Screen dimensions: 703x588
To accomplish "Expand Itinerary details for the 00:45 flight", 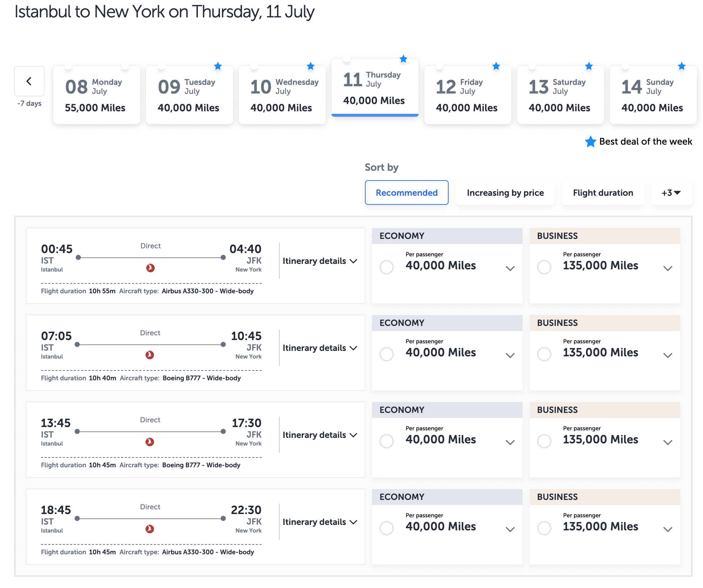I will click(320, 261).
